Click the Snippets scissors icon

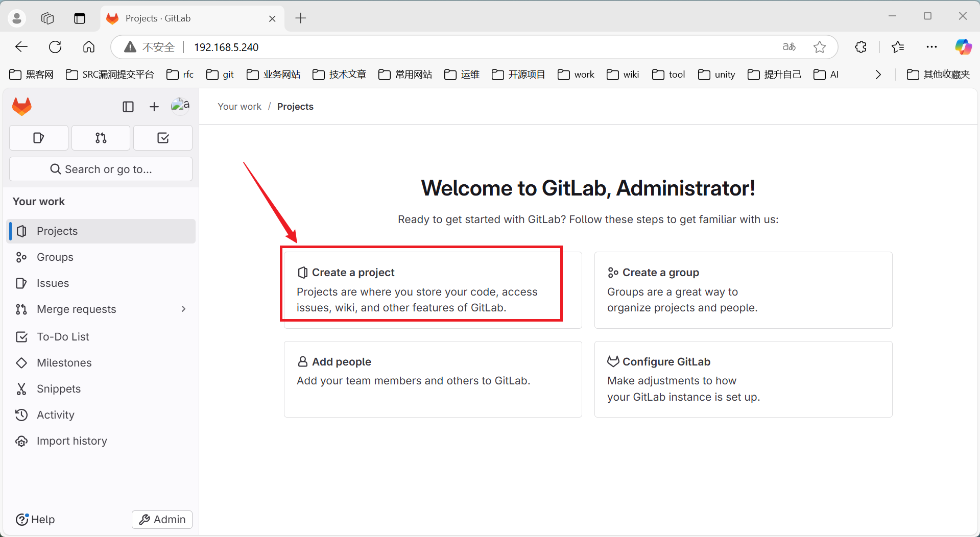pos(21,389)
